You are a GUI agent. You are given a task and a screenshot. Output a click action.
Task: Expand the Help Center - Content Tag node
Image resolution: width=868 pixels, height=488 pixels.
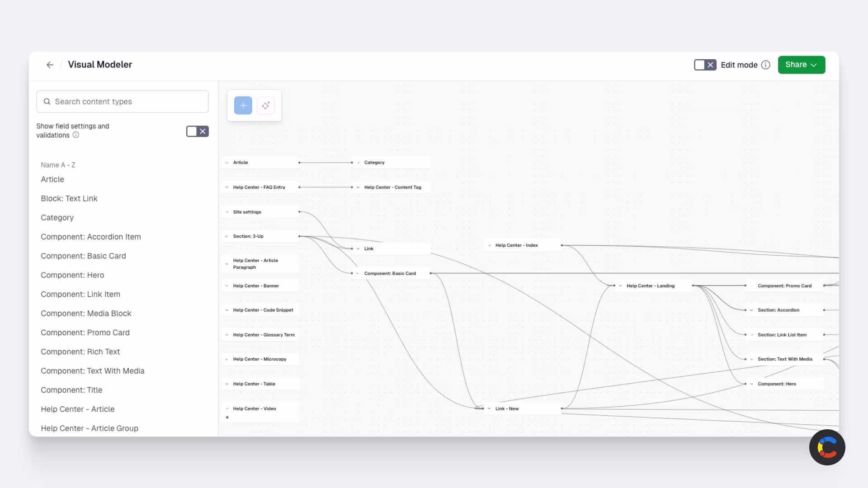pyautogui.click(x=358, y=187)
